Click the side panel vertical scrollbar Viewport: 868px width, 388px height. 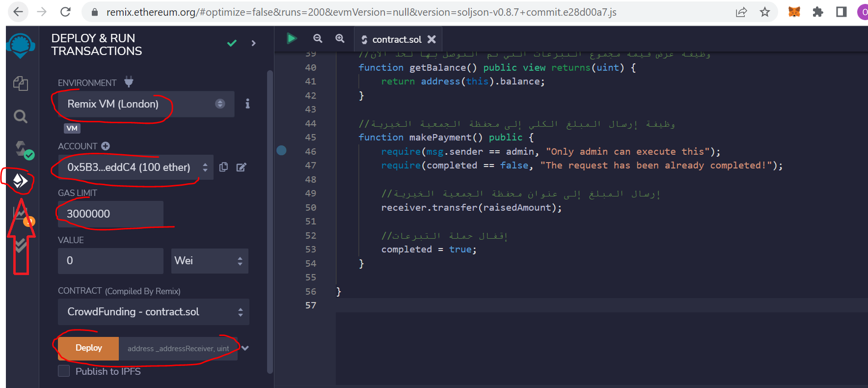point(270,221)
